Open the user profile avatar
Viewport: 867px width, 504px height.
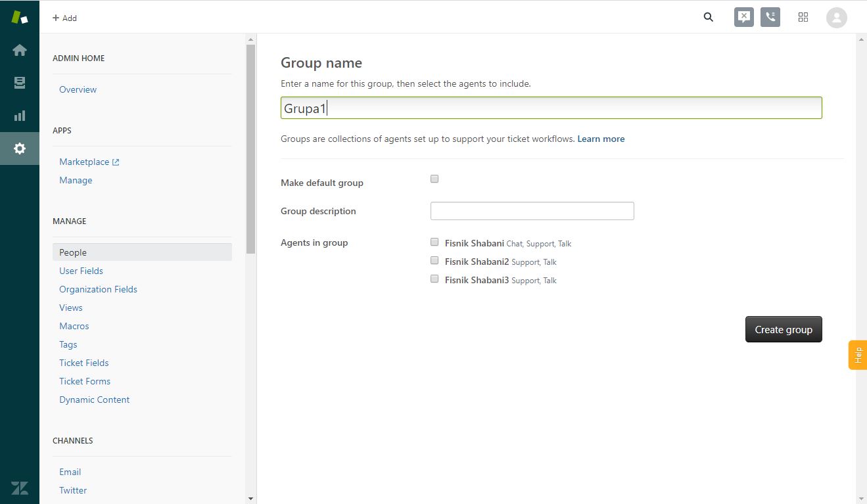(836, 18)
